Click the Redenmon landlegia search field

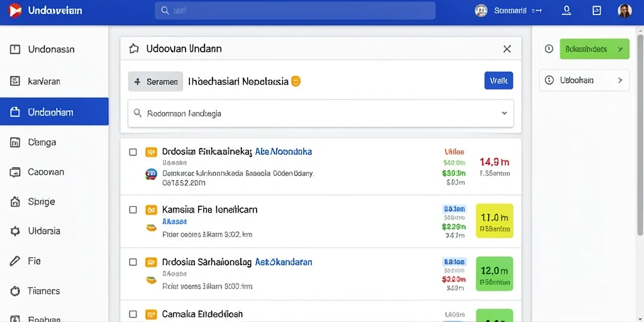pos(321,113)
